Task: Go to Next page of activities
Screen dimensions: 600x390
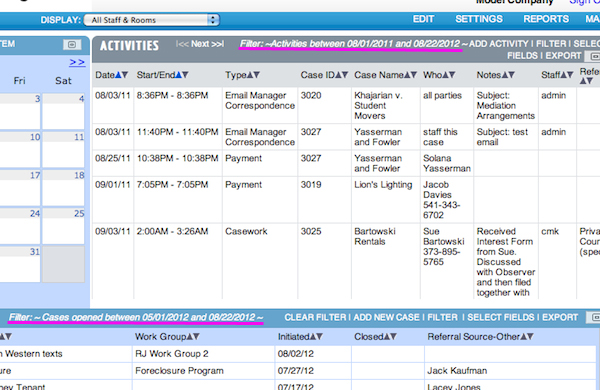Action: tap(200, 44)
